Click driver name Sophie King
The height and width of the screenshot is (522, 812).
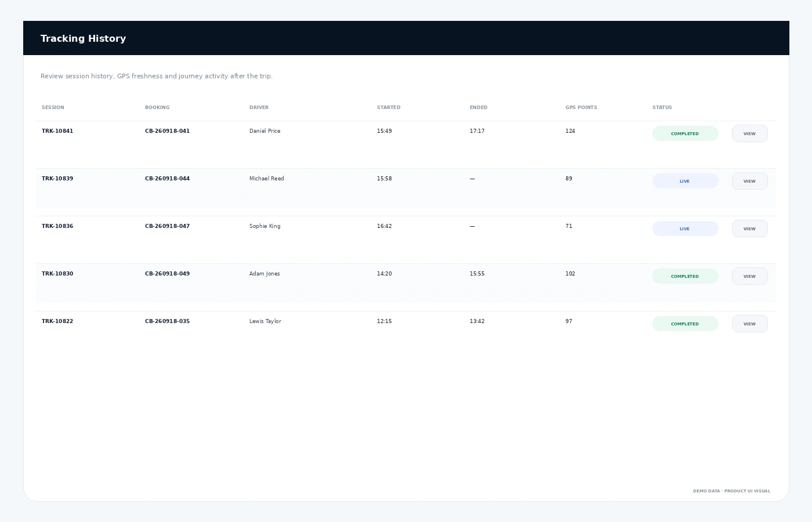click(x=265, y=226)
